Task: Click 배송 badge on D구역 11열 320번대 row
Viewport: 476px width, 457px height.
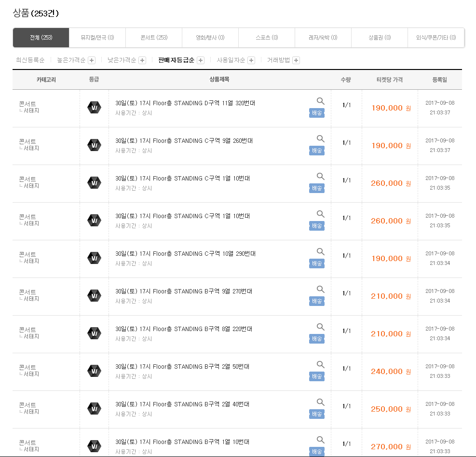Action: coord(317,113)
